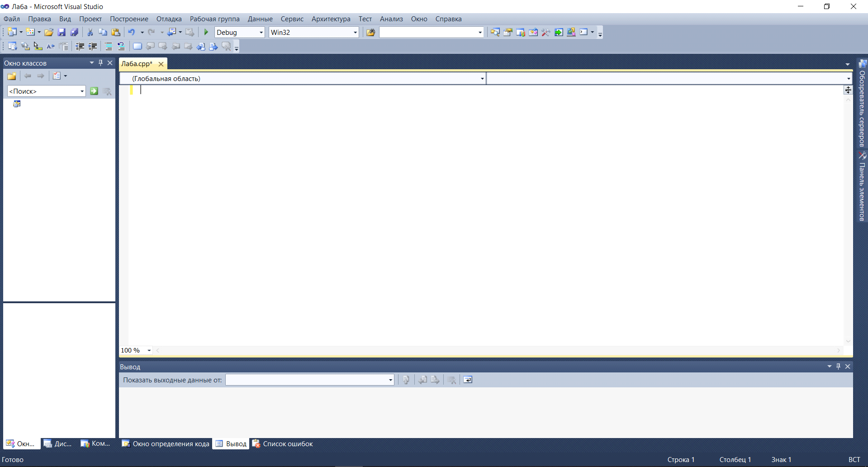Open the Правка menu

39,19
